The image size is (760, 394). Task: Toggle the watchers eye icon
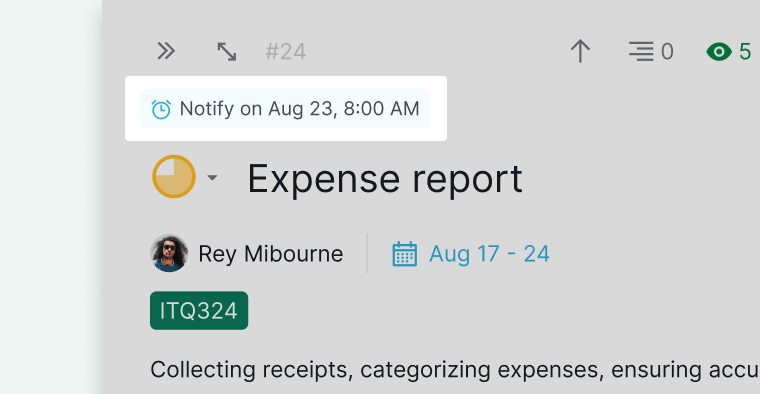719,51
